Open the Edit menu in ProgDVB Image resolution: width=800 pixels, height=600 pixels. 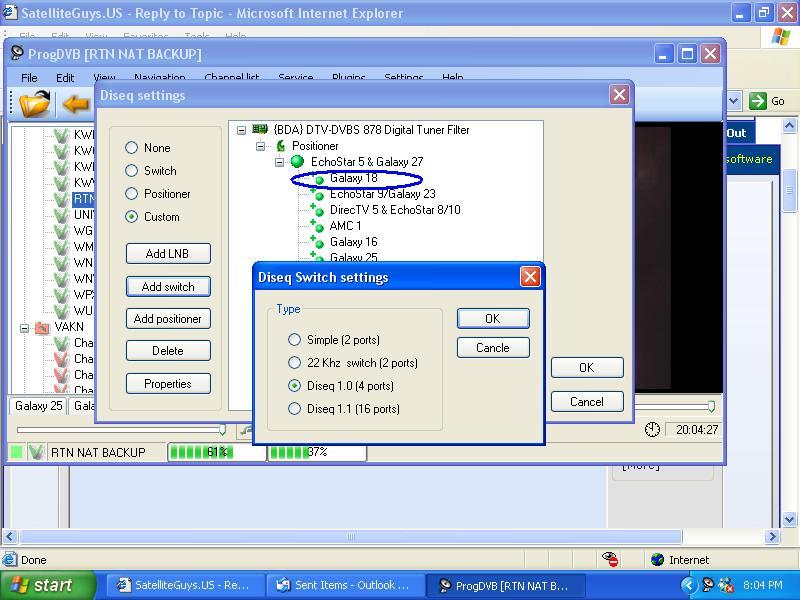65,78
